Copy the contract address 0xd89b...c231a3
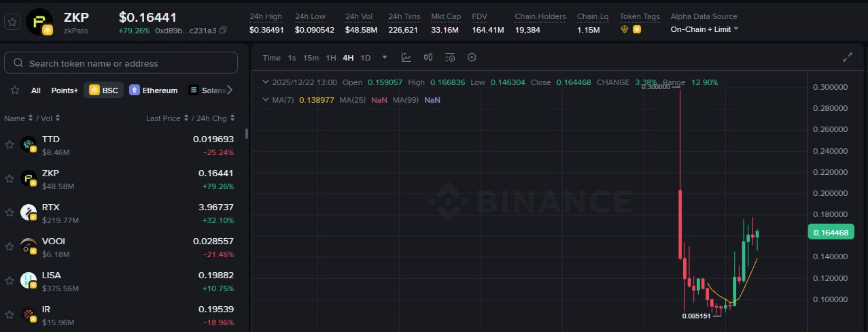Image resolution: width=868 pixels, height=332 pixels. [224, 31]
